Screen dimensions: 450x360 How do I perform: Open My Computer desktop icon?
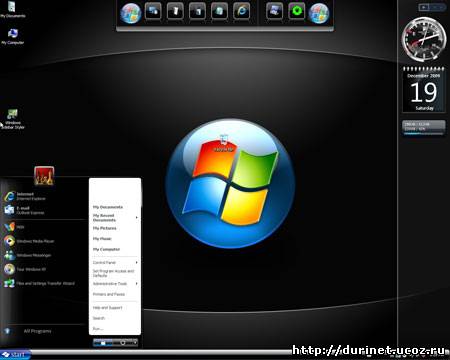(x=12, y=36)
